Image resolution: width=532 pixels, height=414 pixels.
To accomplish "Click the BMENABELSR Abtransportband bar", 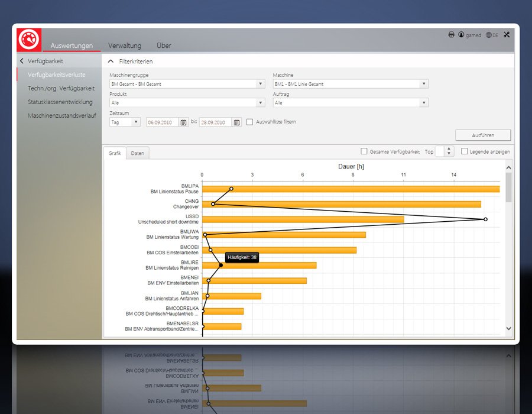I will tap(222, 326).
